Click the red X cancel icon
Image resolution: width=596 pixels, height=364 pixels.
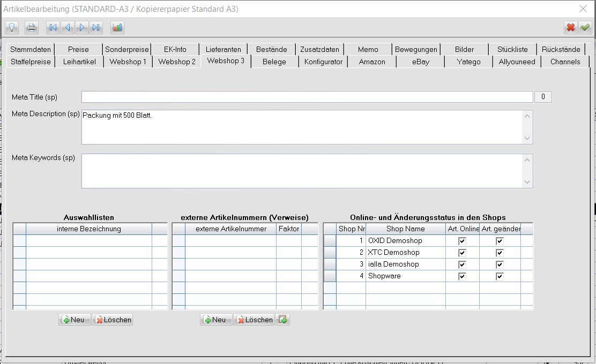click(571, 27)
